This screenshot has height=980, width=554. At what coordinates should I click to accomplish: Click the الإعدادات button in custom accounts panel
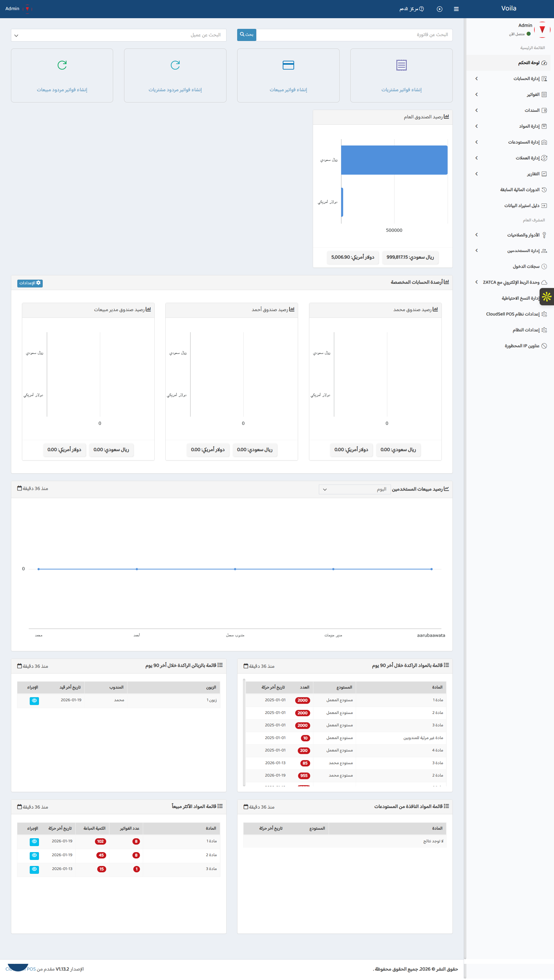click(30, 283)
